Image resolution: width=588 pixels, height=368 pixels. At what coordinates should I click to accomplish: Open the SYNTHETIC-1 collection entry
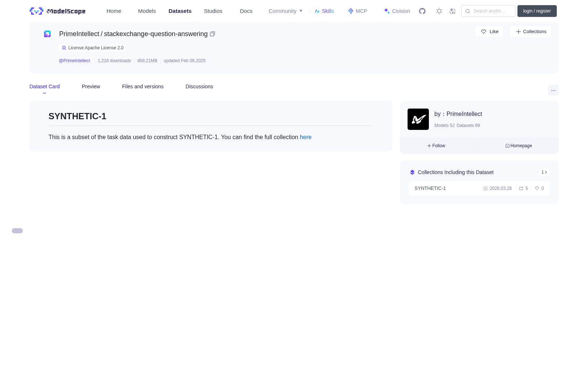point(479,188)
